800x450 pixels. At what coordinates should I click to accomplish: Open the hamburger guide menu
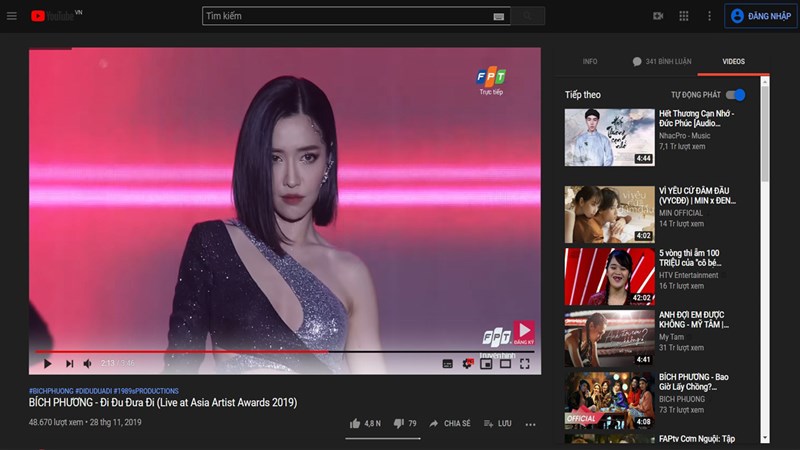pyautogui.click(x=12, y=16)
